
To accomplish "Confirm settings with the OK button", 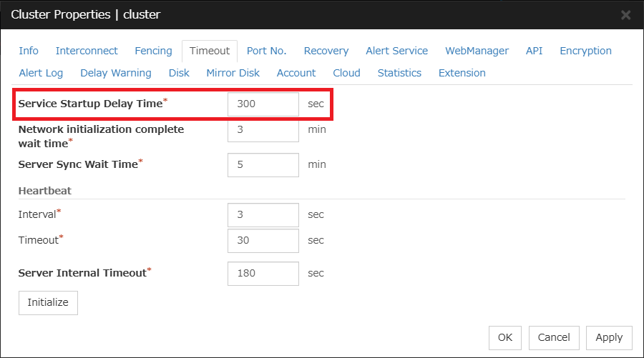I will [505, 337].
